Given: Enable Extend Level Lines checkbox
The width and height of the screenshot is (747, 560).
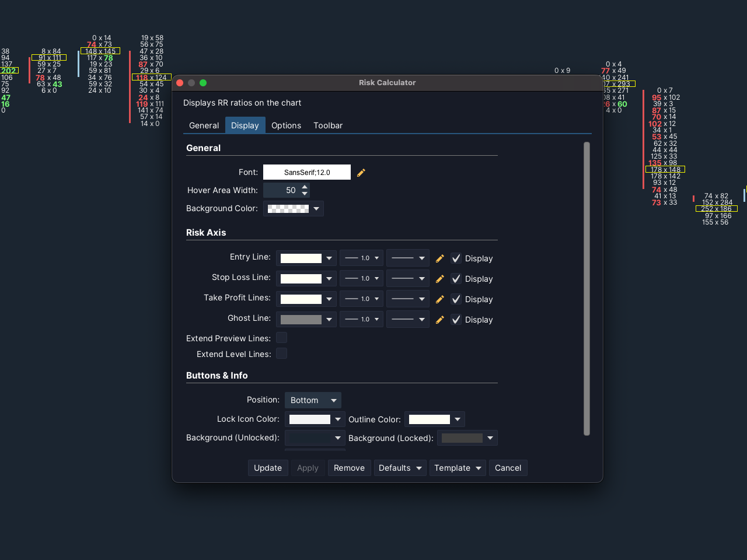Looking at the screenshot, I should [x=281, y=353].
